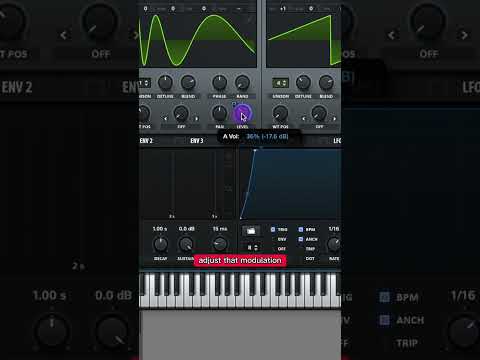480x360 pixels.
Task: Select the TRIG LFO mode
Action: pos(279,230)
